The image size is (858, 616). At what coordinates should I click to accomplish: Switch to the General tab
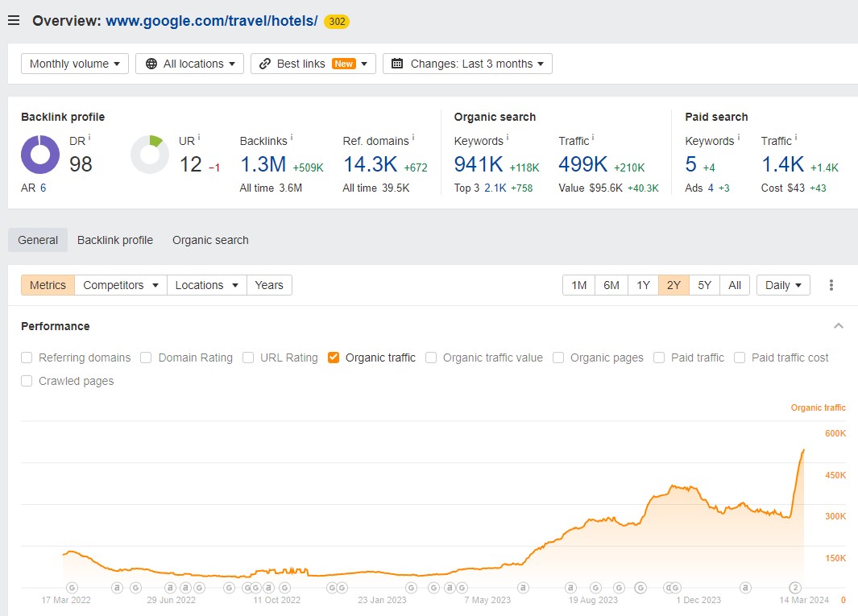(x=38, y=240)
